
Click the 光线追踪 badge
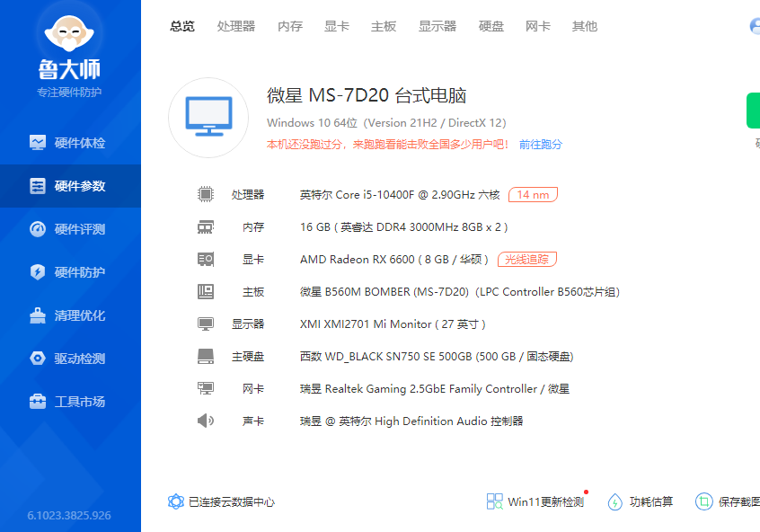[x=526, y=260]
